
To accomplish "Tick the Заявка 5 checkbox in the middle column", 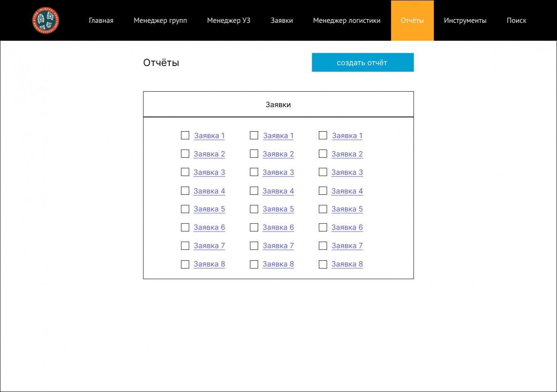I will click(254, 209).
